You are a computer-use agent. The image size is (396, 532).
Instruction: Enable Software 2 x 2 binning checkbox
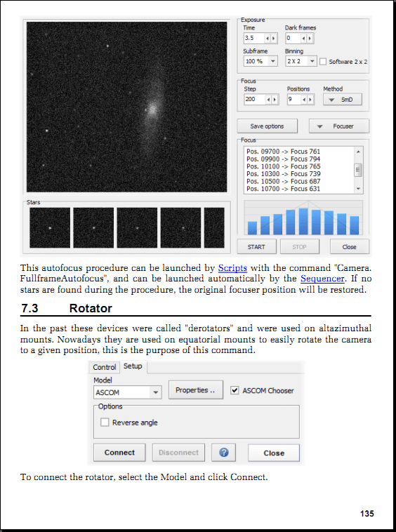point(323,61)
